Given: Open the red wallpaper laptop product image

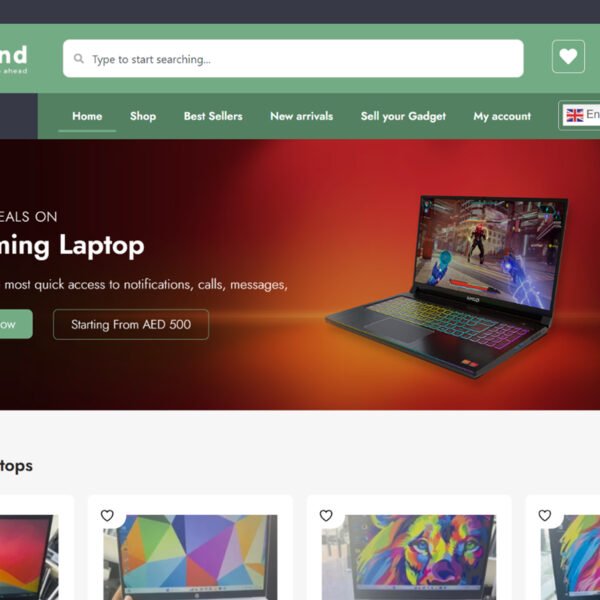Looking at the screenshot, I should tap(29, 557).
